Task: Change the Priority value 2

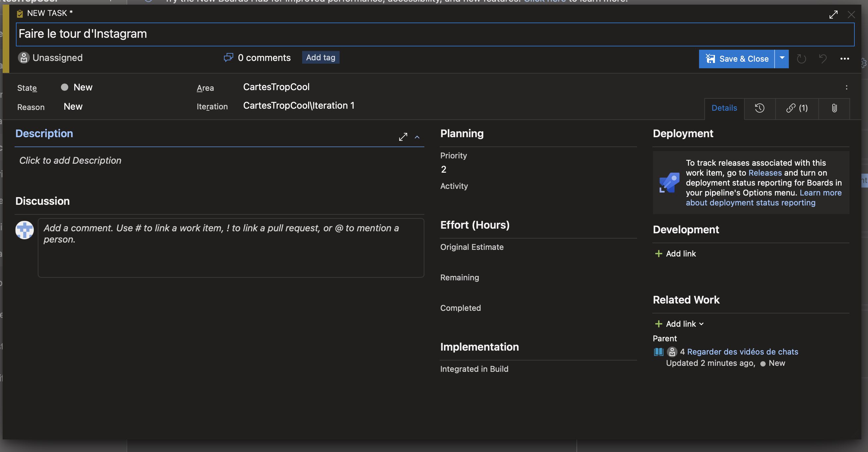Action: pos(443,169)
